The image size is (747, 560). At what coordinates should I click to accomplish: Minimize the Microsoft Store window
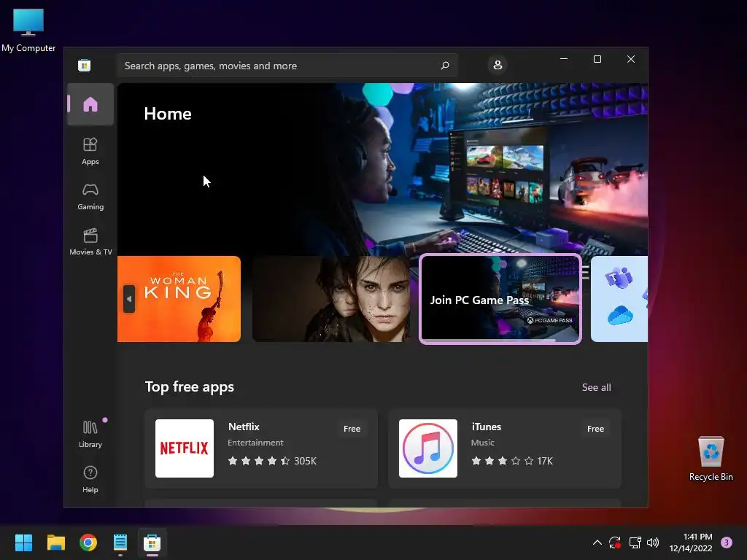point(564,59)
